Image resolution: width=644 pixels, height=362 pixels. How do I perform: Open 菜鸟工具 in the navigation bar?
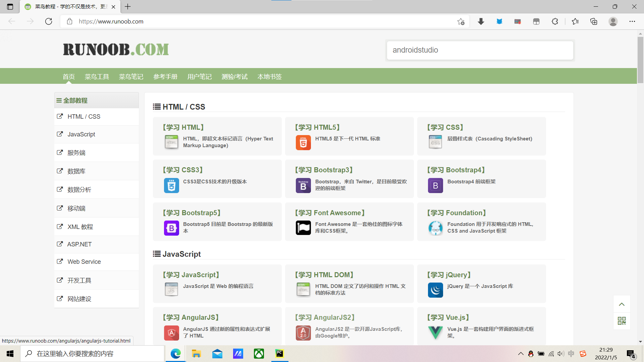pos(97,77)
